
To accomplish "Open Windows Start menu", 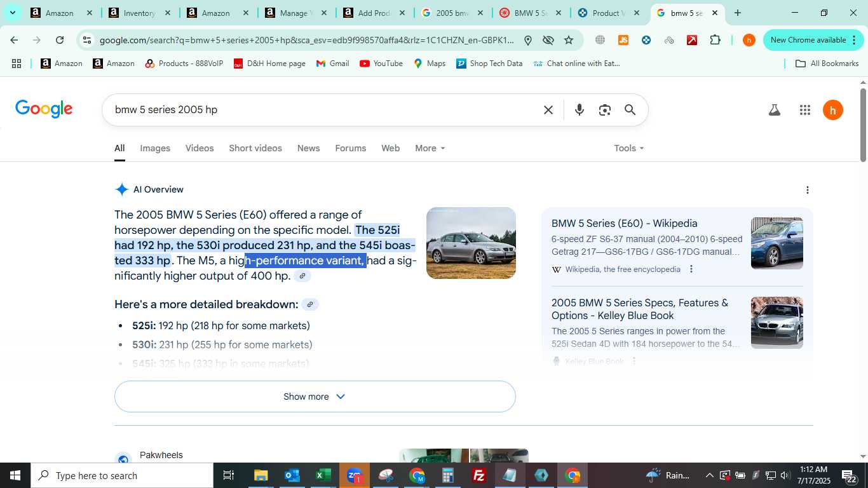I will tap(15, 475).
